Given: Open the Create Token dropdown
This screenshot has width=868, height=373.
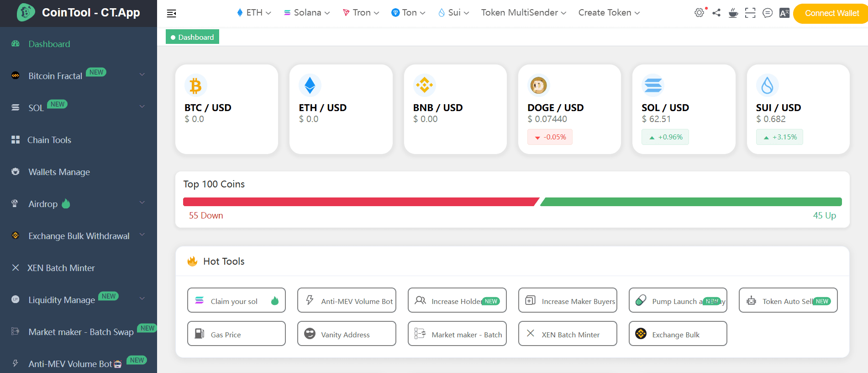Looking at the screenshot, I should pos(609,13).
